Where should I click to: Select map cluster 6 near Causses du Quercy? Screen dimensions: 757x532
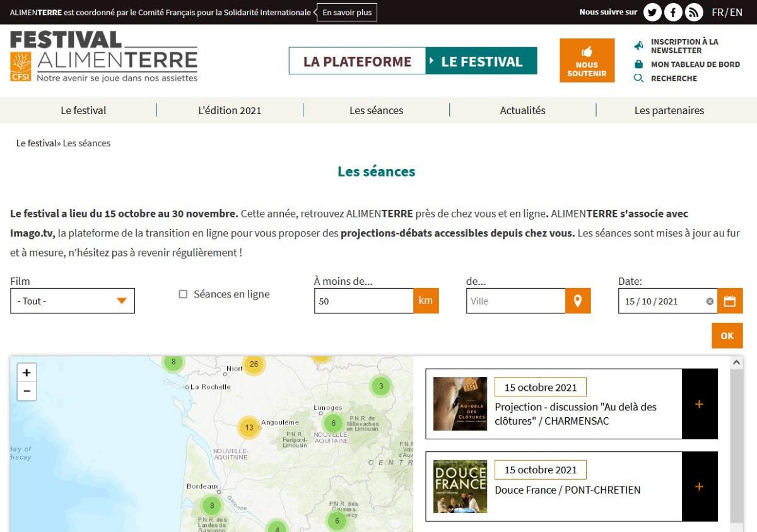pyautogui.click(x=337, y=521)
